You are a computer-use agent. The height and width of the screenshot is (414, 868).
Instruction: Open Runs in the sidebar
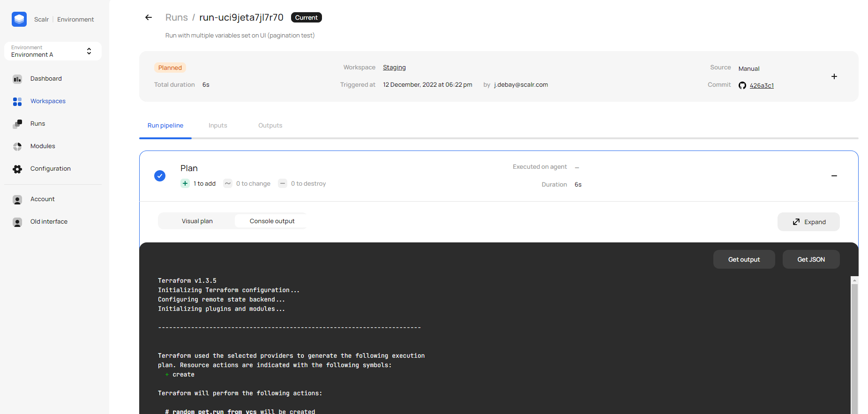[x=37, y=123]
